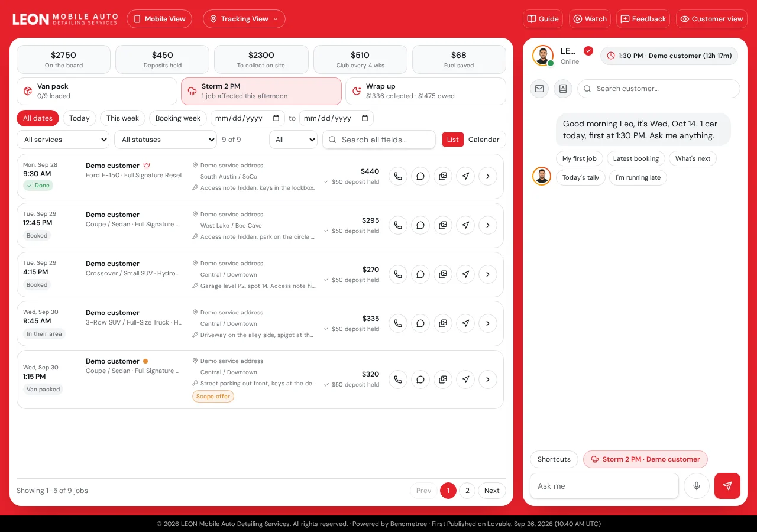Screen dimensions: 757x532
Task: Open the All filter dropdown beside 9 of 9
Action: coord(293,140)
